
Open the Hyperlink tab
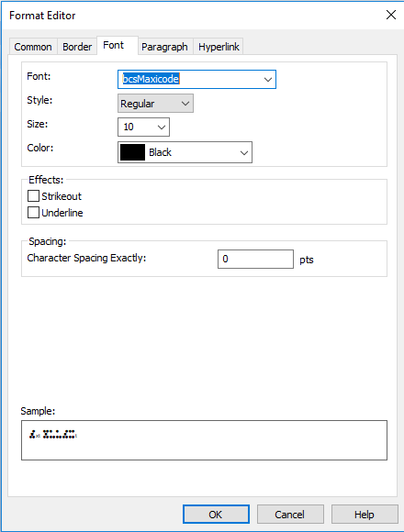[219, 47]
